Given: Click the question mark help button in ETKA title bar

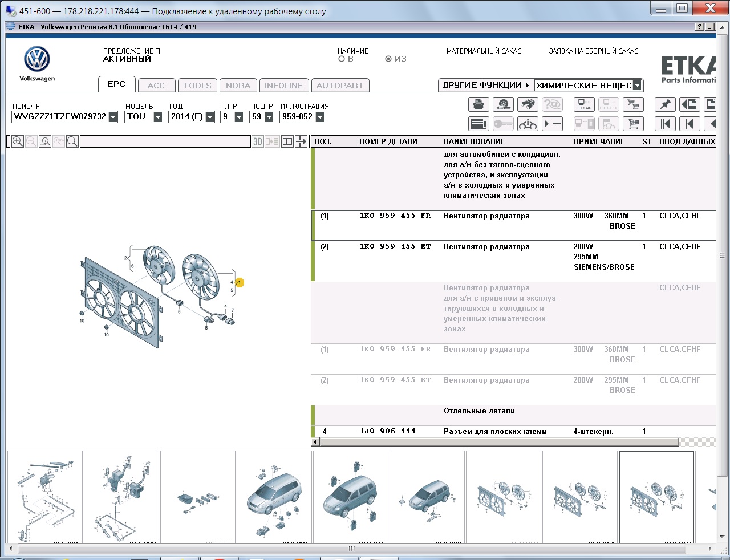Looking at the screenshot, I should point(700,27).
